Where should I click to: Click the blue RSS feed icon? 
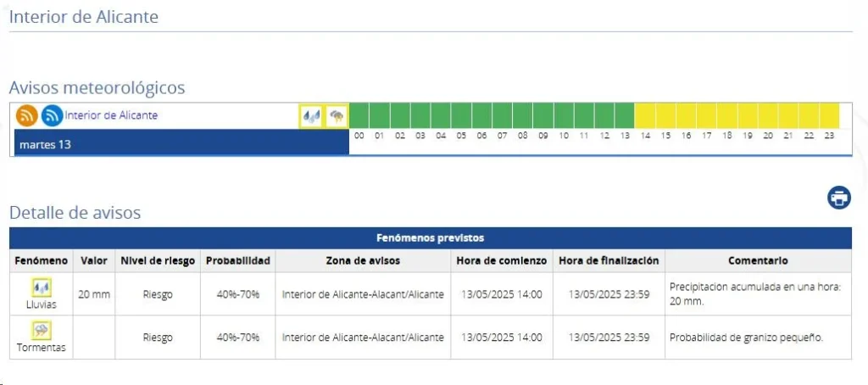53,115
